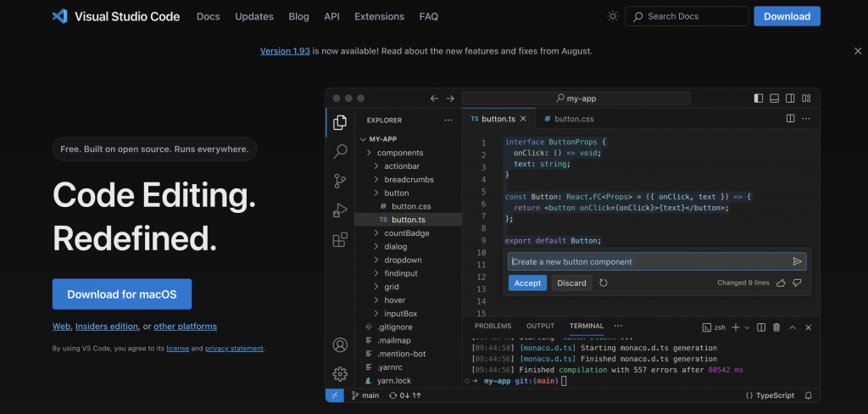This screenshot has height=414, width=868.
Task: Click Download for macOS button
Action: coord(122,294)
